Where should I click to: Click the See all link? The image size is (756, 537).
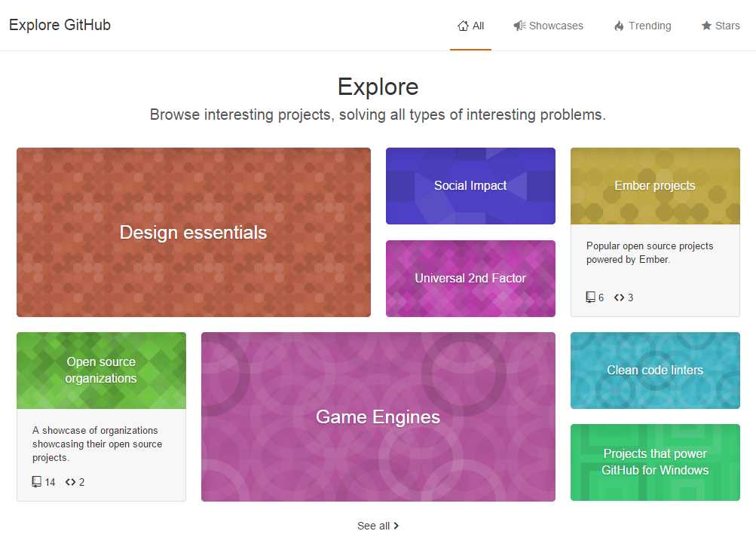pyautogui.click(x=373, y=525)
